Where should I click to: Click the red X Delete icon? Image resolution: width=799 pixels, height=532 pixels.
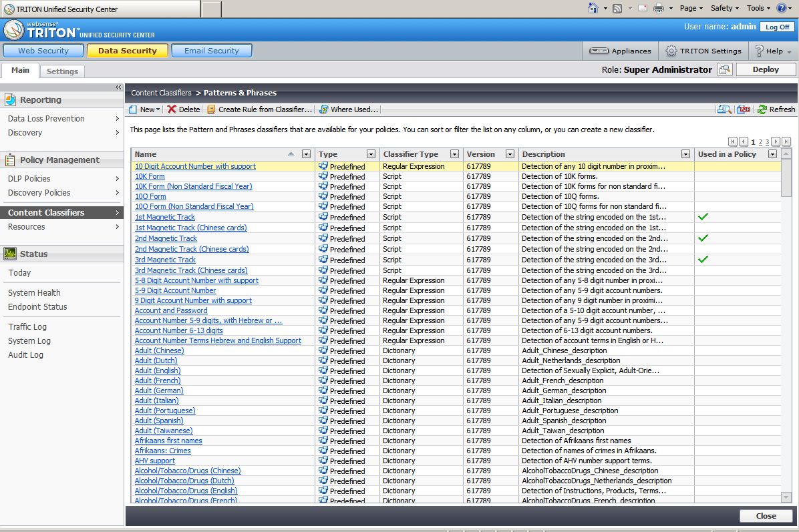[x=172, y=109]
